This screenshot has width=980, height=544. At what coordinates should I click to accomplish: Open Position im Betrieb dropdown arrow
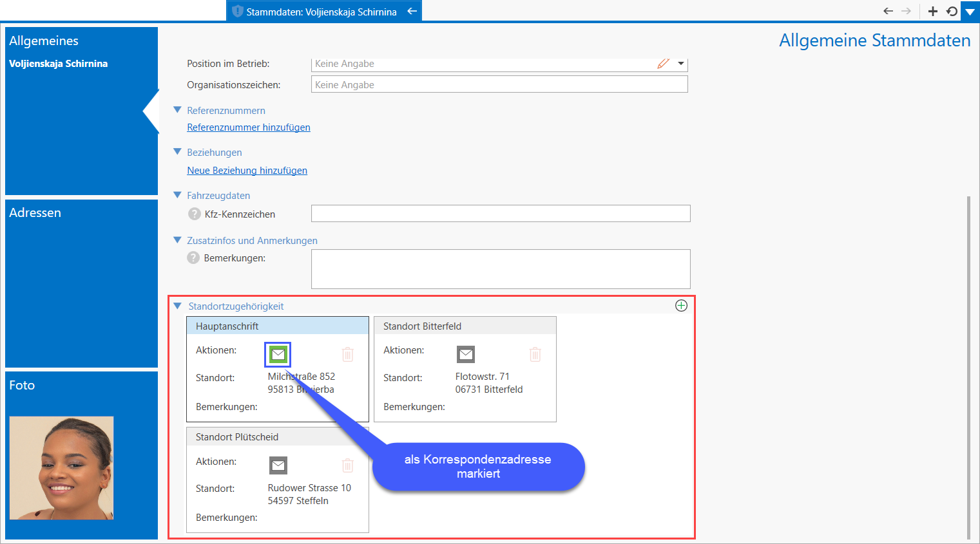click(680, 64)
